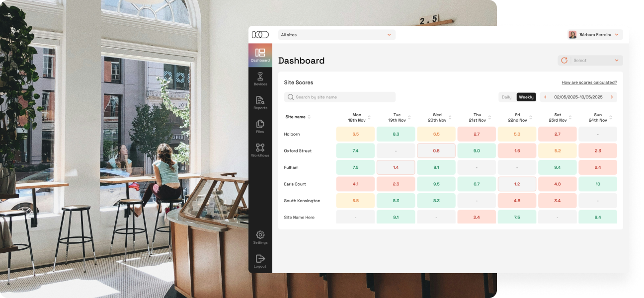
Task: Open Oxford Street Monday score 7.4
Action: pyautogui.click(x=356, y=150)
